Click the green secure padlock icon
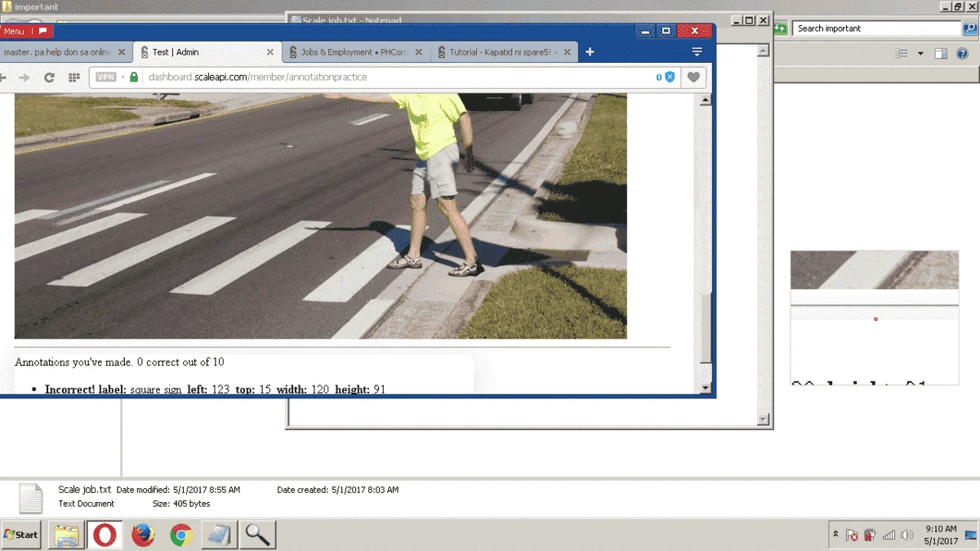Viewport: 980px width, 551px height. pyautogui.click(x=134, y=77)
